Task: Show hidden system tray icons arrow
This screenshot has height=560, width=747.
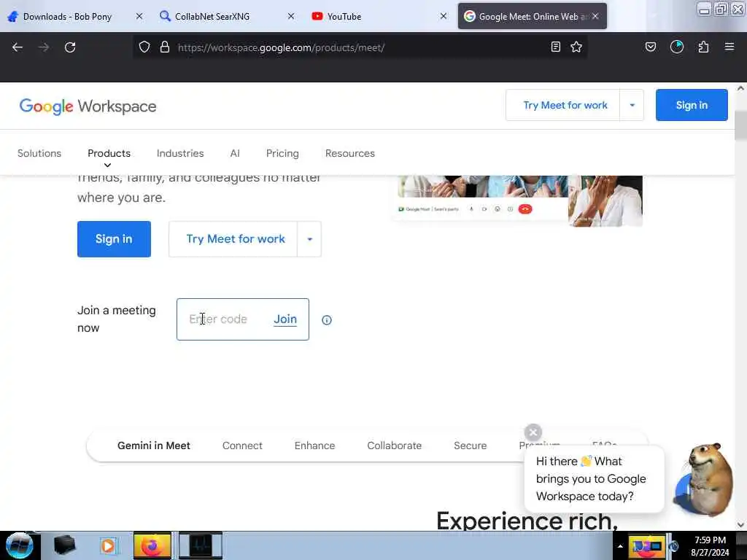Action: (620, 546)
